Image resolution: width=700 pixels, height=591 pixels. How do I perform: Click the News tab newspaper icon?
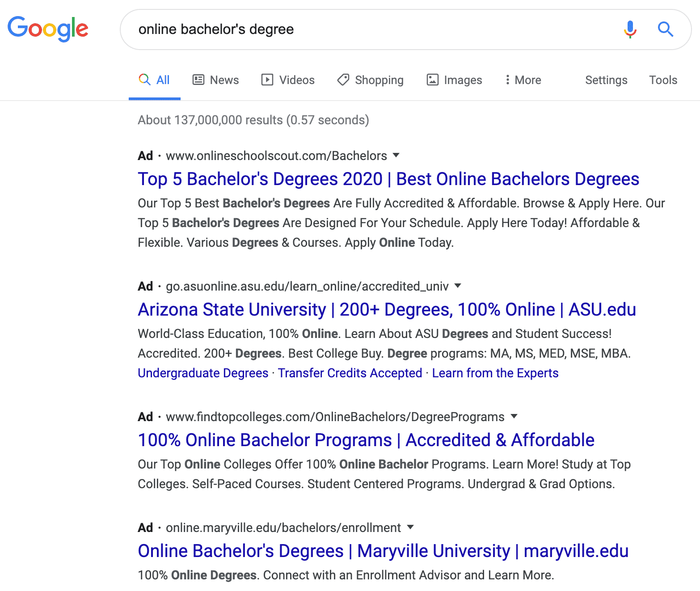pos(198,80)
